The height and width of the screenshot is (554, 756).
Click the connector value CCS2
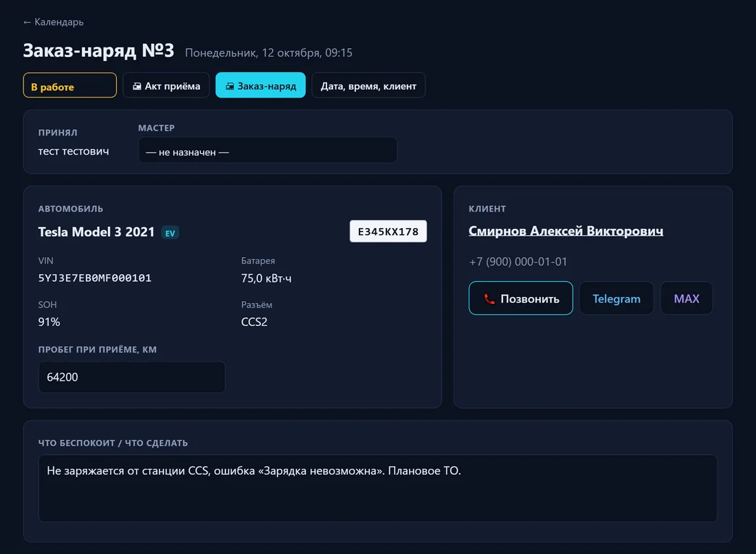click(254, 322)
